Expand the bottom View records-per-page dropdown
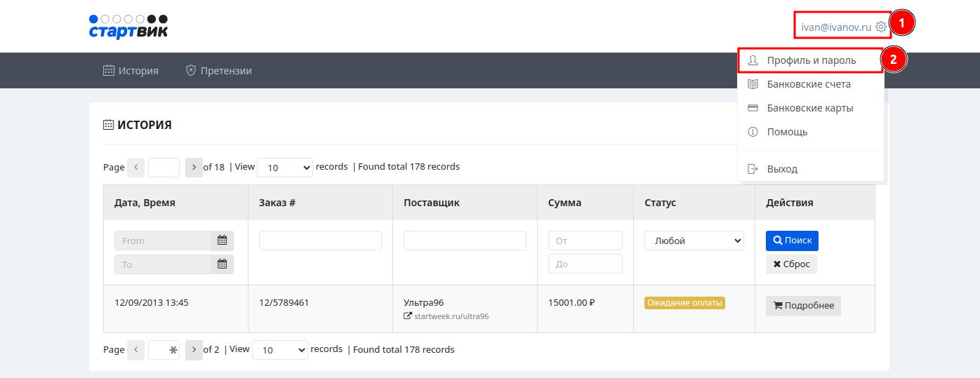 [279, 350]
